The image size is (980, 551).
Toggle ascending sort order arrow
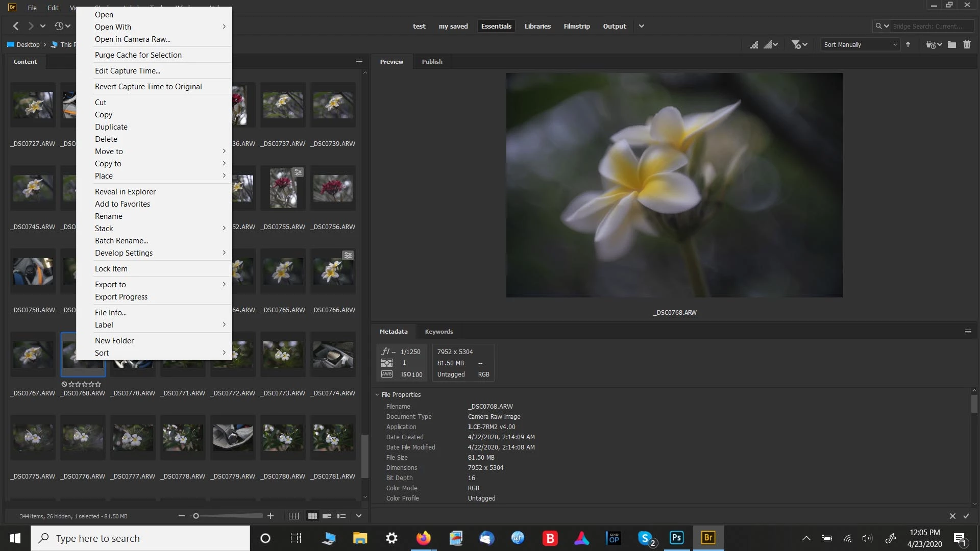click(x=908, y=44)
